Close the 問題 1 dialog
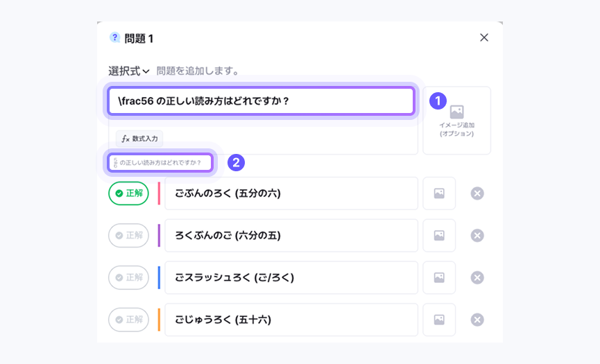 tap(484, 37)
